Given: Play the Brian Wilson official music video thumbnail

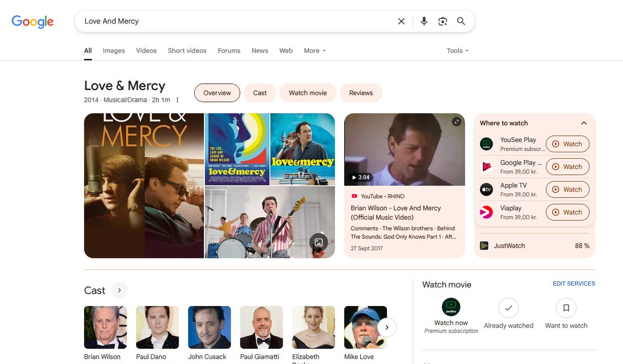Looking at the screenshot, I should click(404, 149).
